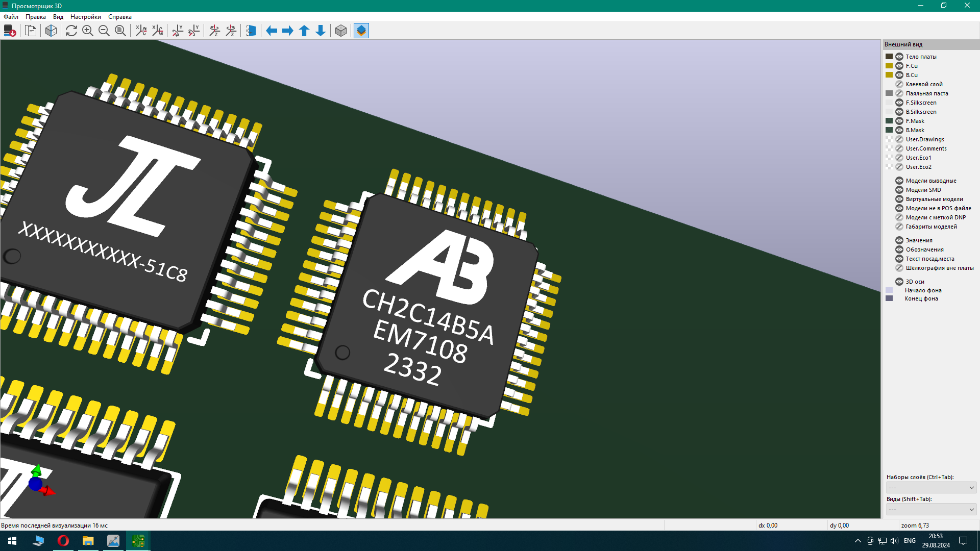Zoom to fit the board
This screenshot has width=980, height=551.
click(x=120, y=31)
